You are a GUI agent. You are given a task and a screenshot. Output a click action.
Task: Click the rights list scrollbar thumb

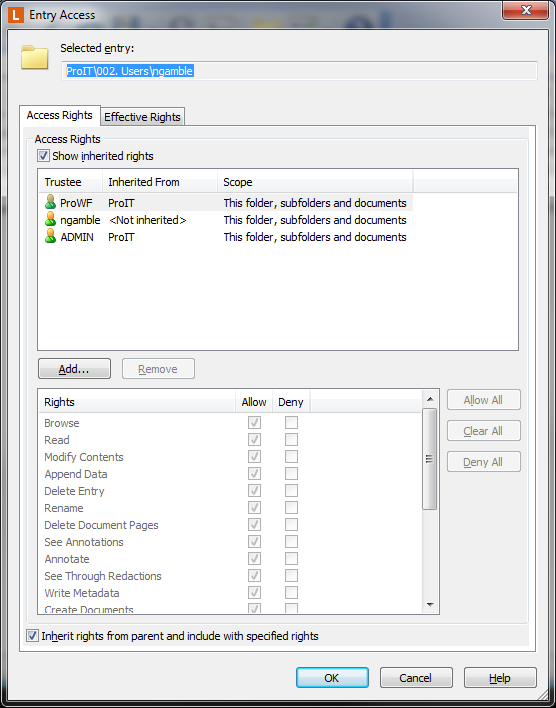[430, 459]
